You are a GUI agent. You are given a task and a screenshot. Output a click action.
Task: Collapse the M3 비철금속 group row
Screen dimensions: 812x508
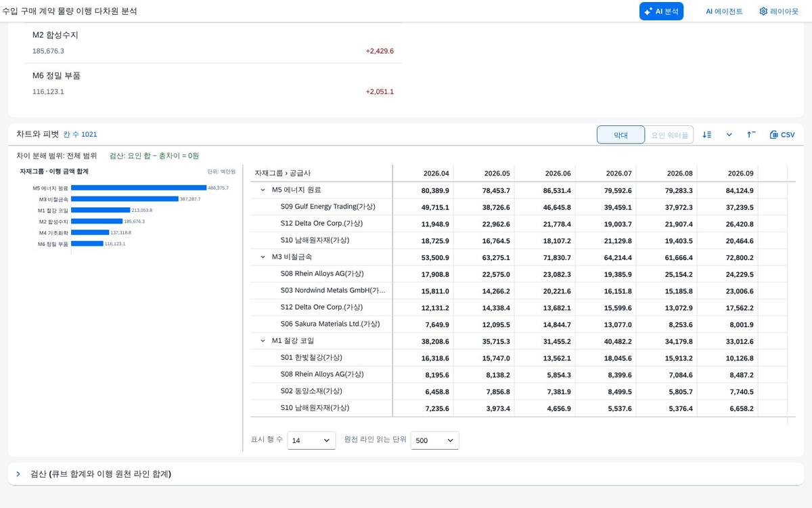coord(263,257)
